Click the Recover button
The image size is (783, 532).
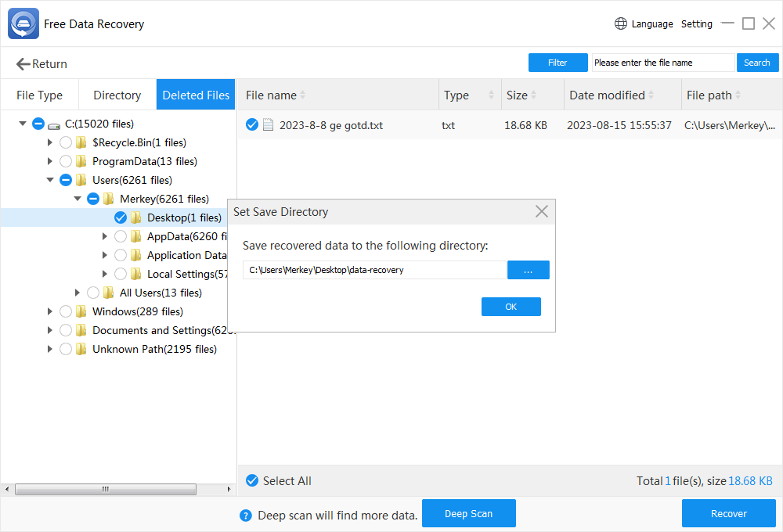pyautogui.click(x=728, y=514)
